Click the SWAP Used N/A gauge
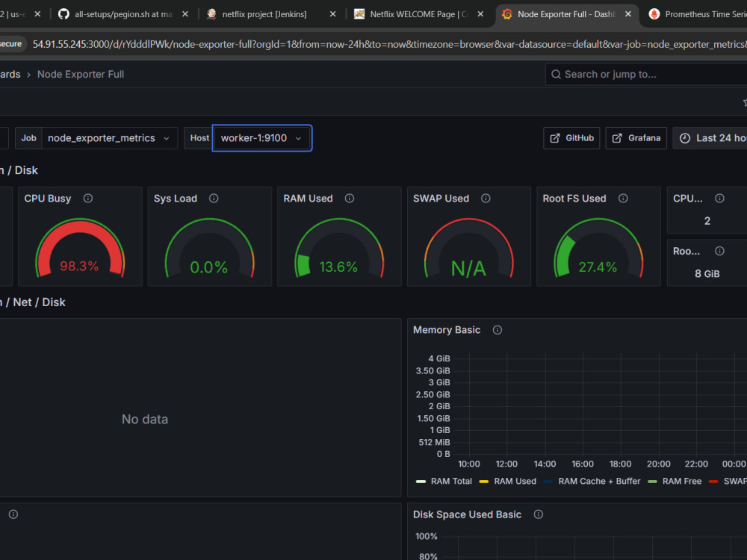Screen dimensions: 747x560 click(469, 249)
